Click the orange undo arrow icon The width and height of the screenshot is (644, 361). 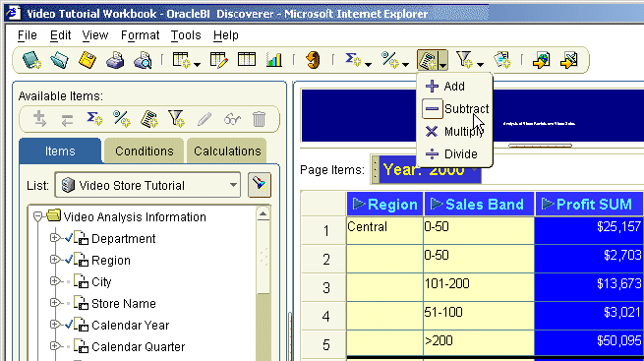click(313, 60)
